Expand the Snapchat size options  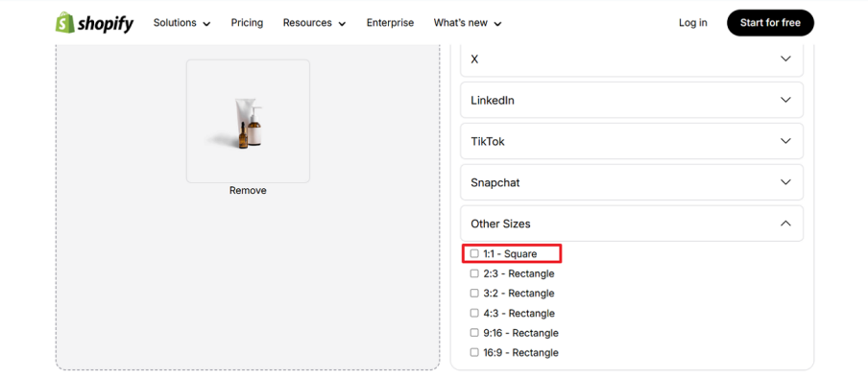point(632,182)
